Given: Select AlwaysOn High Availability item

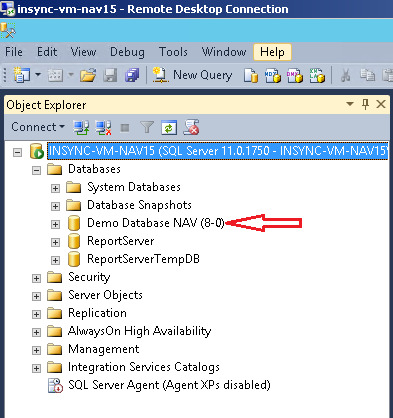Looking at the screenshot, I should click(x=139, y=331).
